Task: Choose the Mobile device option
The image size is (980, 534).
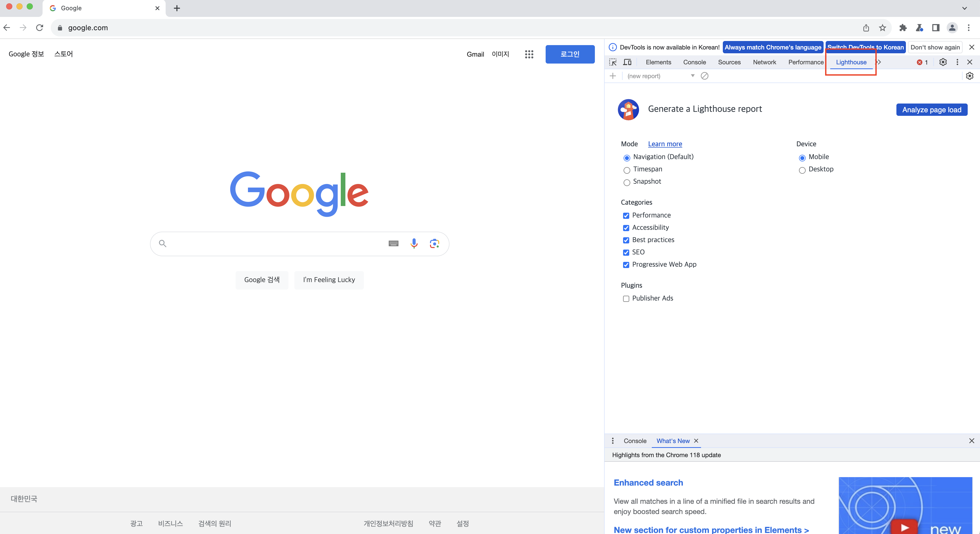Action: [802, 158]
